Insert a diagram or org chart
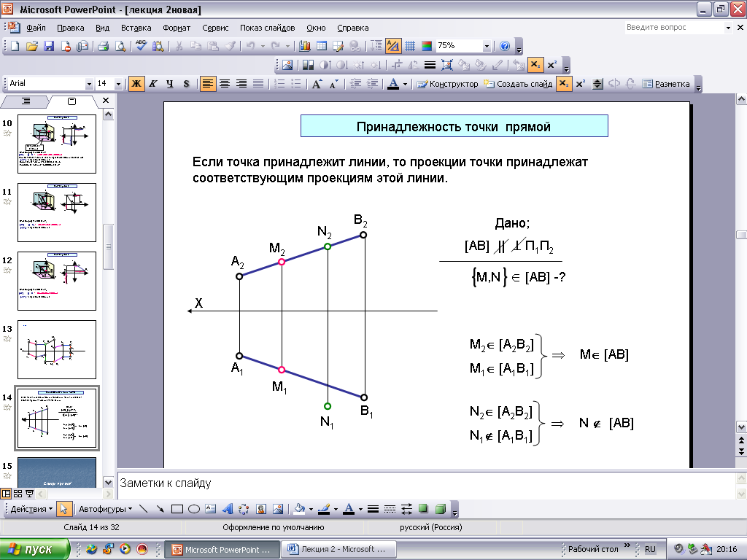This screenshot has height=560, width=747. pyautogui.click(x=244, y=509)
